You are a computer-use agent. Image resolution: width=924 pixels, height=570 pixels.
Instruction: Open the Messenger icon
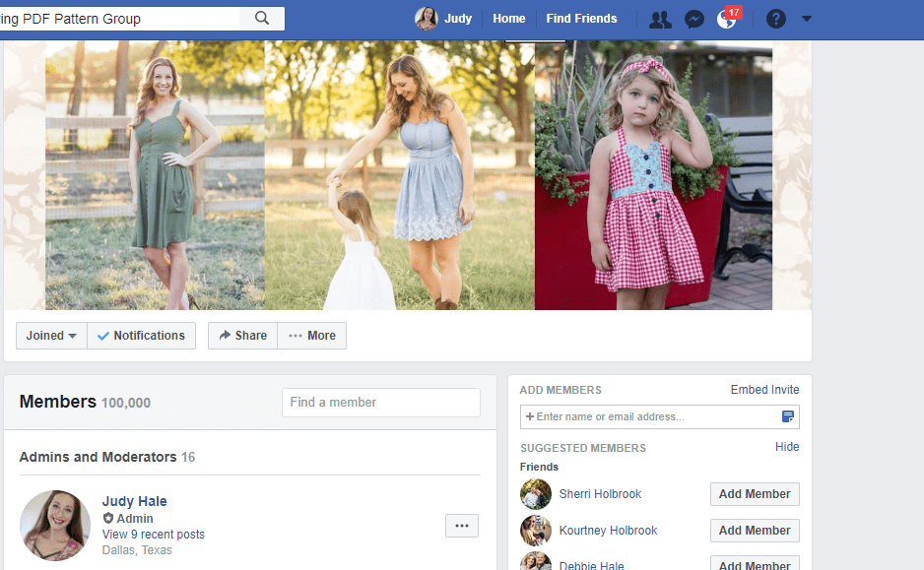coord(694,19)
